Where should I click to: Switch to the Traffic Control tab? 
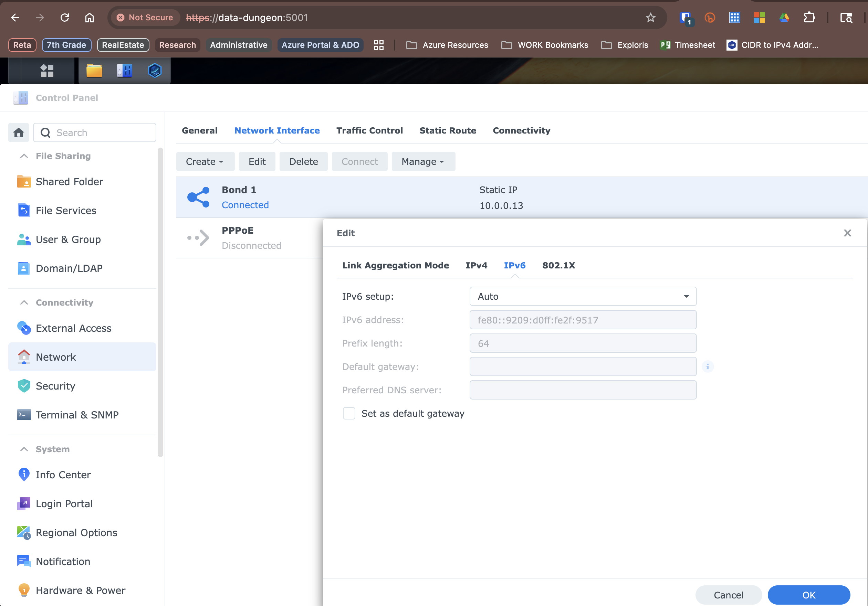(369, 130)
